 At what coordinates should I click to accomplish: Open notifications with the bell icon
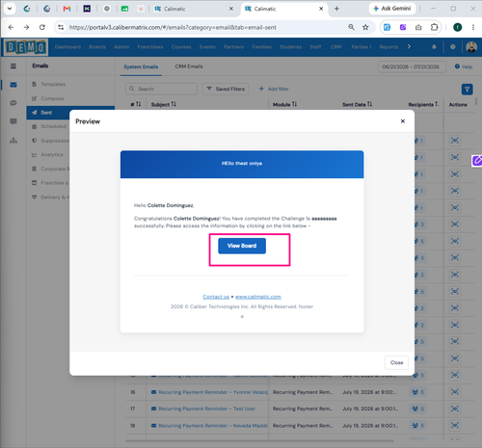point(434,47)
